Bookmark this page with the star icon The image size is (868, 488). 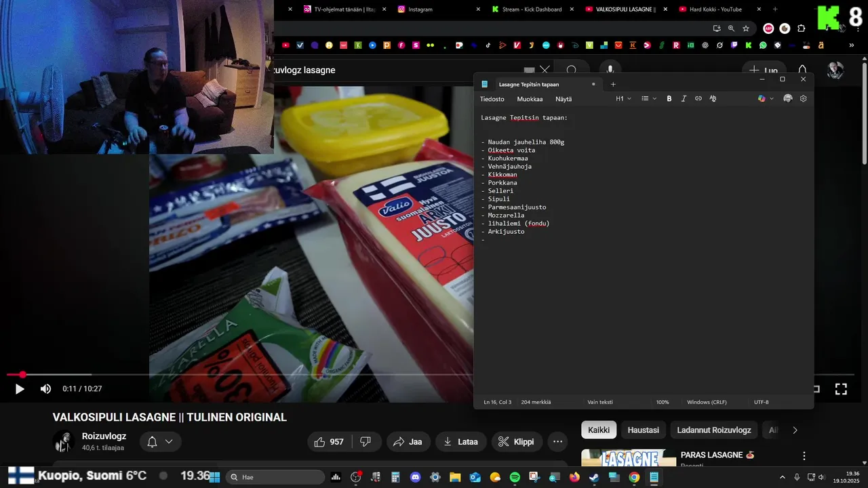746,28
